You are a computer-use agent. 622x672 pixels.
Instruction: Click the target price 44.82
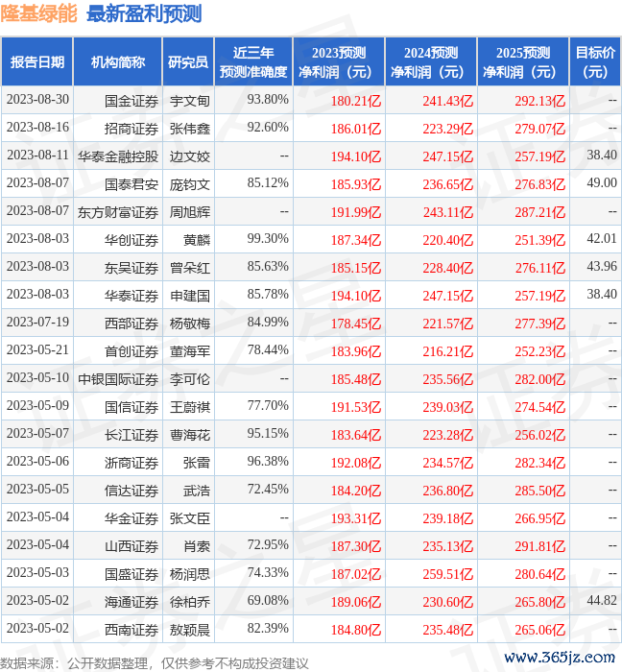click(602, 601)
